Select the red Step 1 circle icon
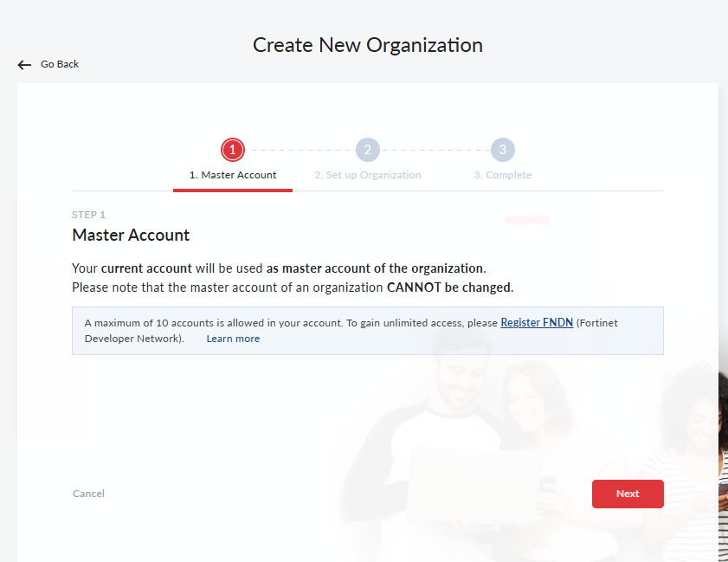The height and width of the screenshot is (562, 728). 232,149
